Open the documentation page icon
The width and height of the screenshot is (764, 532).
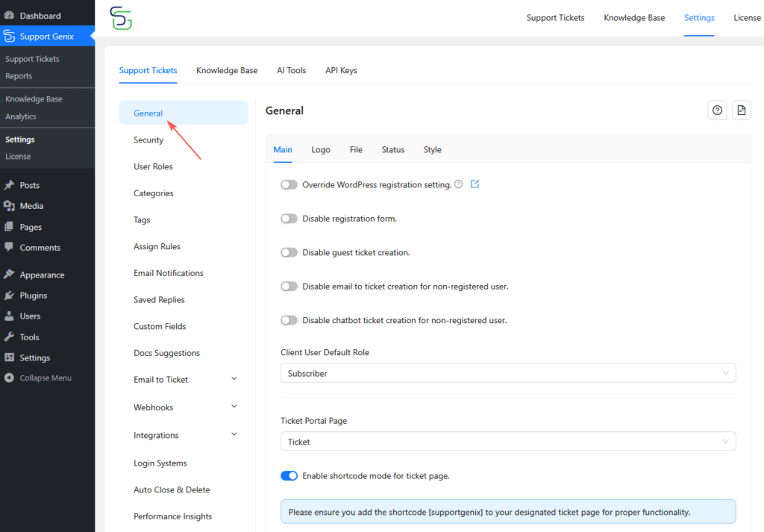click(x=742, y=110)
